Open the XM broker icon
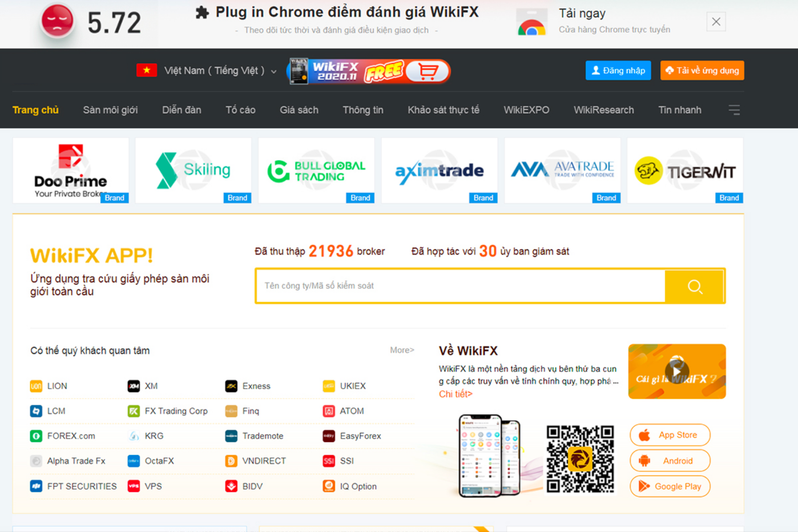This screenshot has width=798, height=532. click(x=133, y=386)
